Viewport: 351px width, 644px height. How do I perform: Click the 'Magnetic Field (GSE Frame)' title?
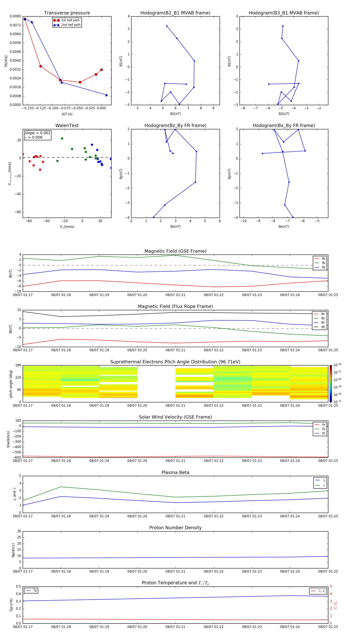[175, 251]
